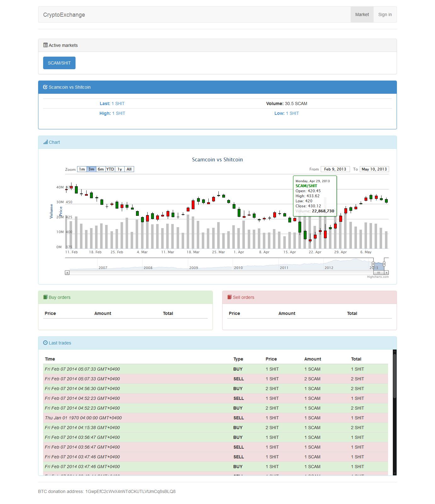Click the book icon beside Buy orders
The width and height of the screenshot is (435, 504).
[x=45, y=297]
